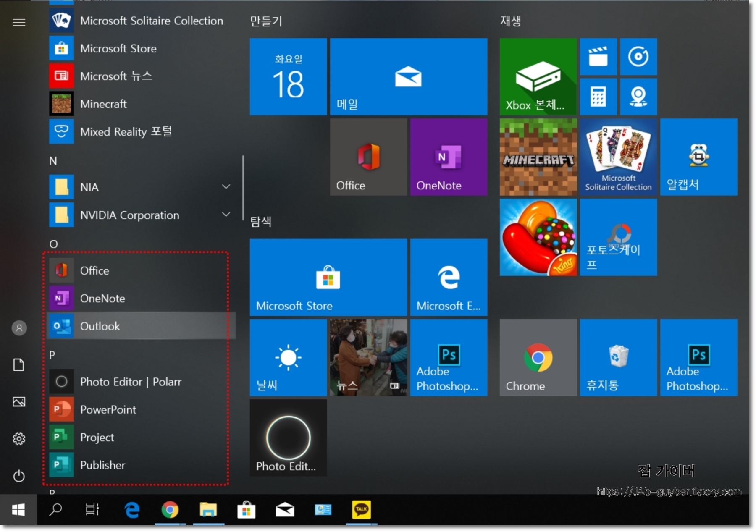The height and width of the screenshot is (532, 756).
Task: Open KakaoTalk on the taskbar
Action: tap(362, 510)
